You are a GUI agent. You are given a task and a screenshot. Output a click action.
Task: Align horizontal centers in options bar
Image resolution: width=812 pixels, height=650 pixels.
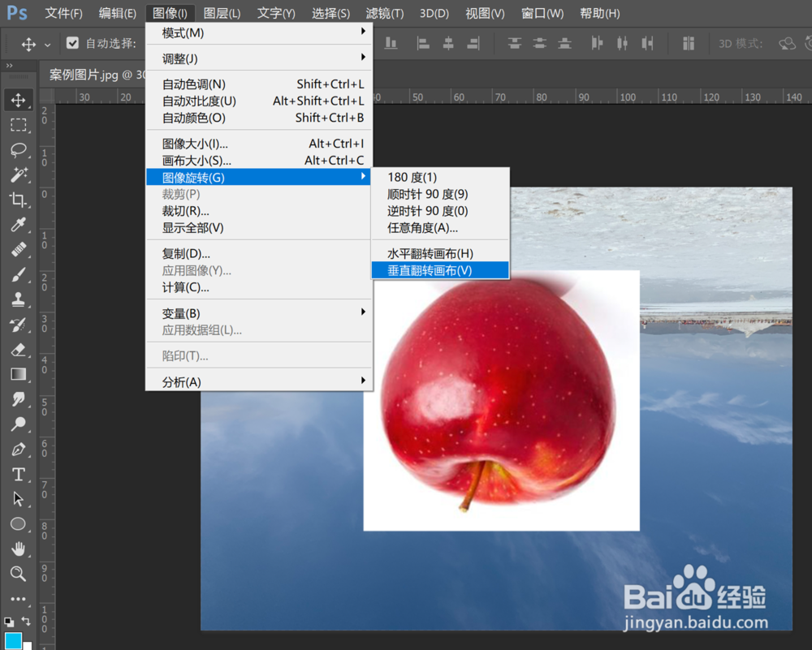tap(448, 44)
